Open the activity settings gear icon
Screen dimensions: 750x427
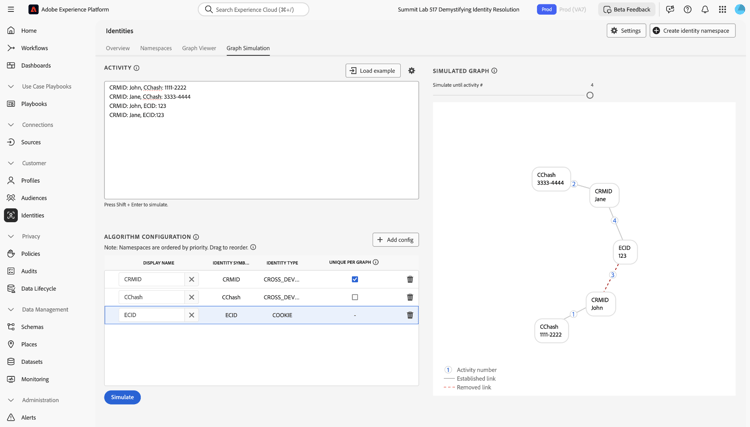411,71
